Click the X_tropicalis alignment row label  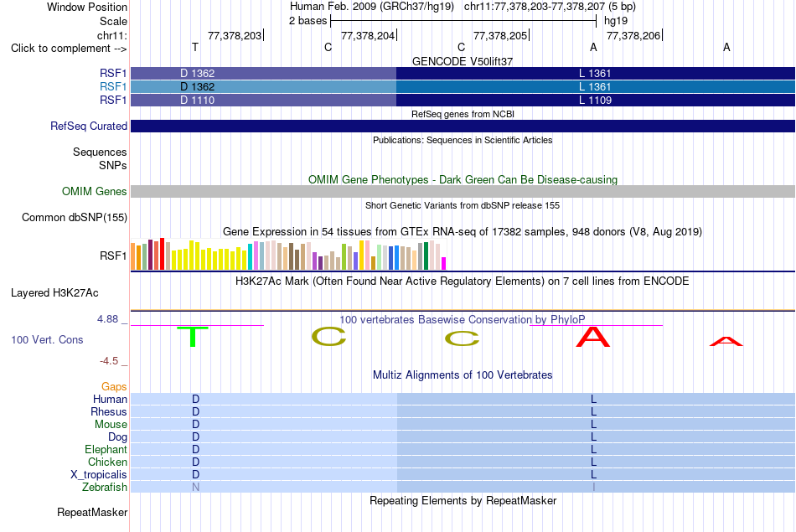tap(99, 475)
